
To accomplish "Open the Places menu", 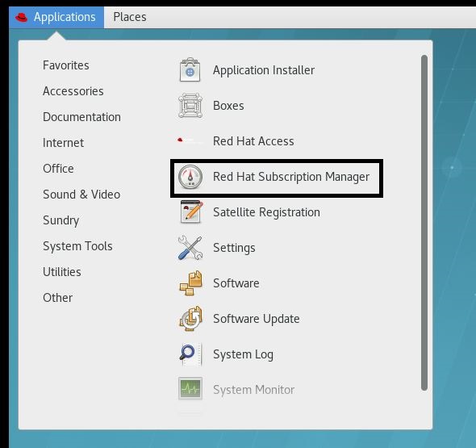I will pos(130,17).
